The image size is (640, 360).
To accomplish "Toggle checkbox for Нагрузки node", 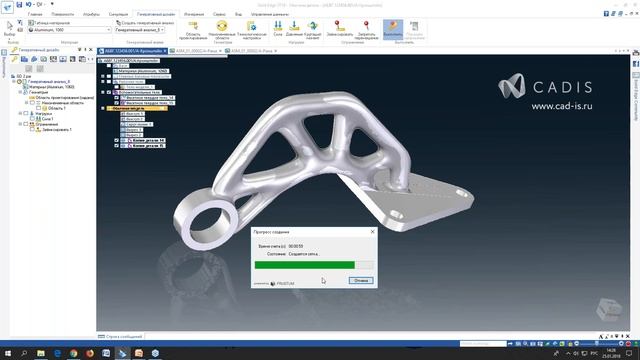I will coord(26,113).
